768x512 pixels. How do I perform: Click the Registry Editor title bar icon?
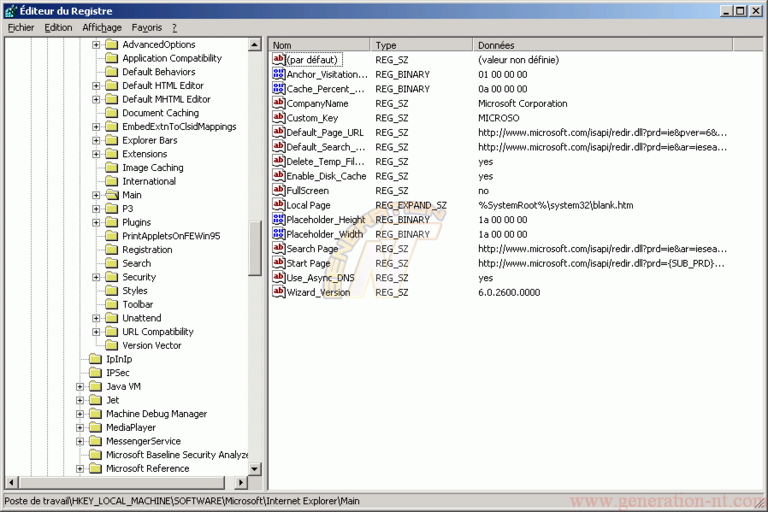click(11, 11)
